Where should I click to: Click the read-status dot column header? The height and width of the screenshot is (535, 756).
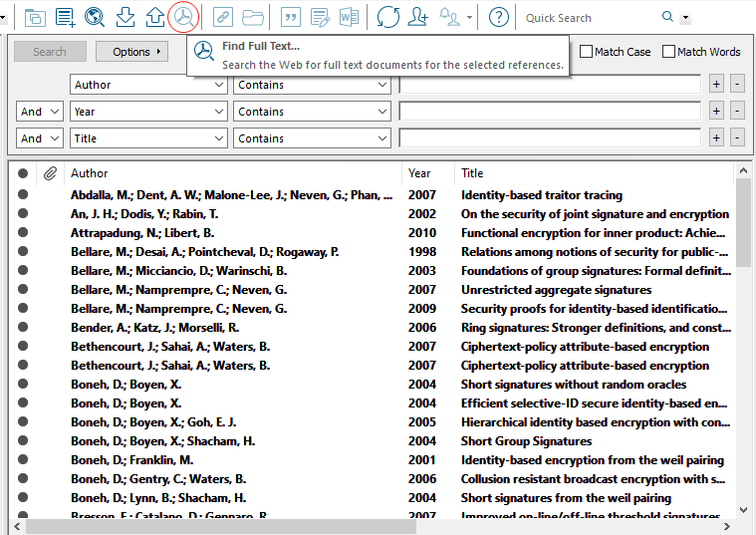tap(23, 173)
